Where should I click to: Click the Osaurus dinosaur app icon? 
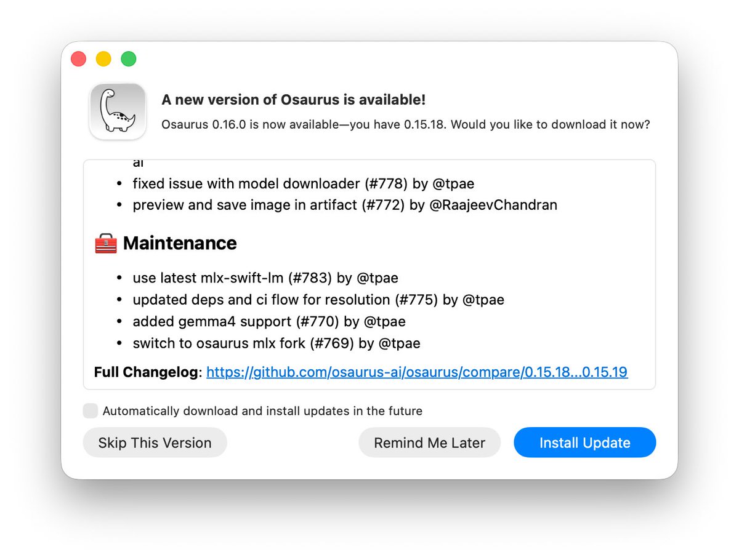pos(118,111)
